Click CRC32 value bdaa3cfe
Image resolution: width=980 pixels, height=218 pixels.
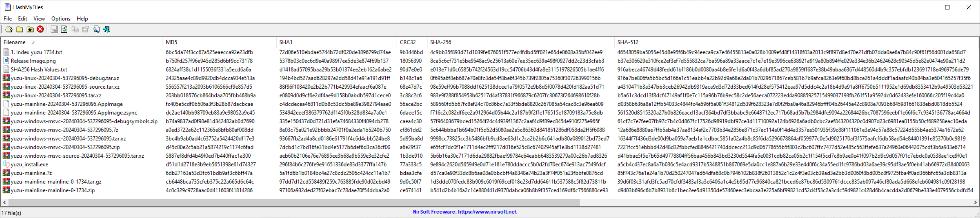[410, 173]
